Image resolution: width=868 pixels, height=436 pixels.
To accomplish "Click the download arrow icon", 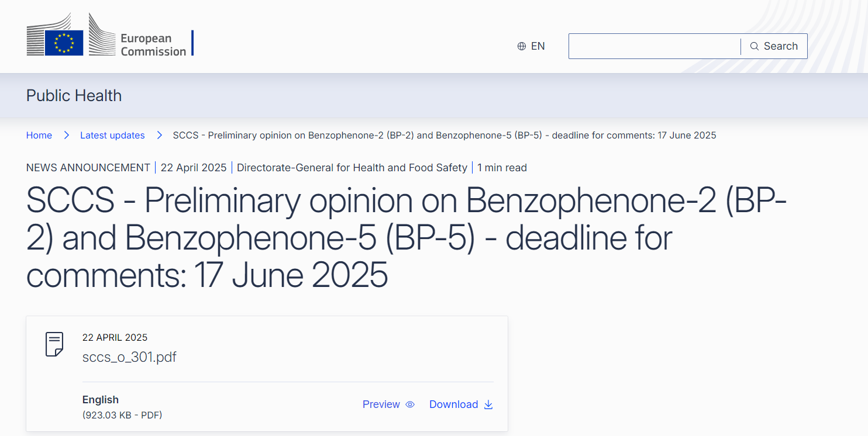I will (488, 404).
